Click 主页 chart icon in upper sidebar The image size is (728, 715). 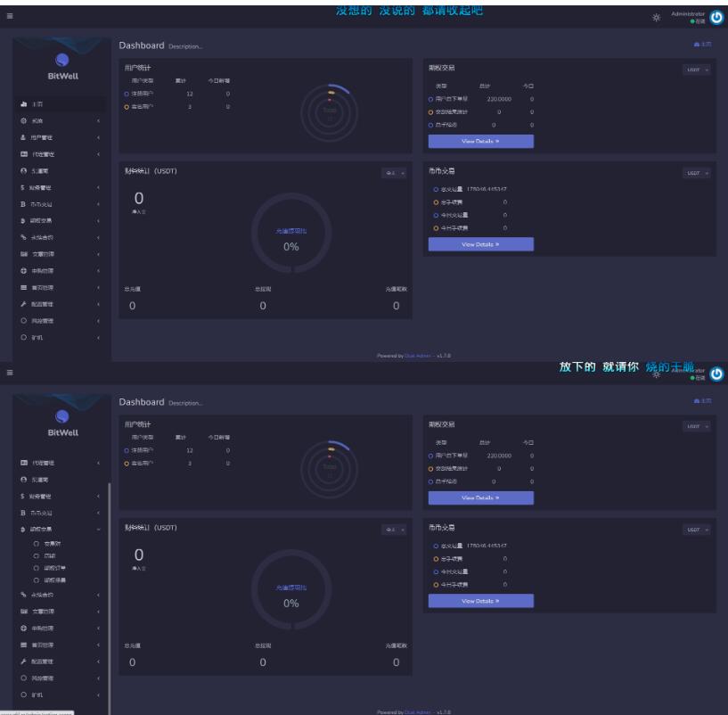click(x=21, y=104)
